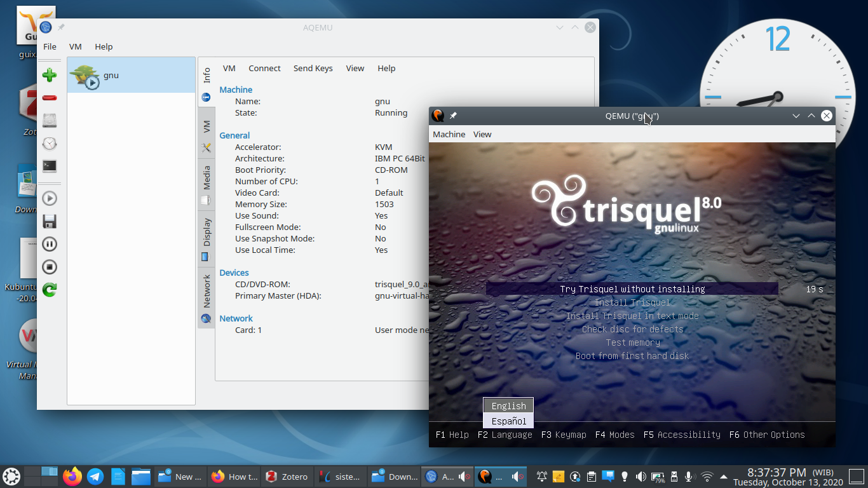Toggle the pin icon in QEMU's title bar

tap(453, 116)
